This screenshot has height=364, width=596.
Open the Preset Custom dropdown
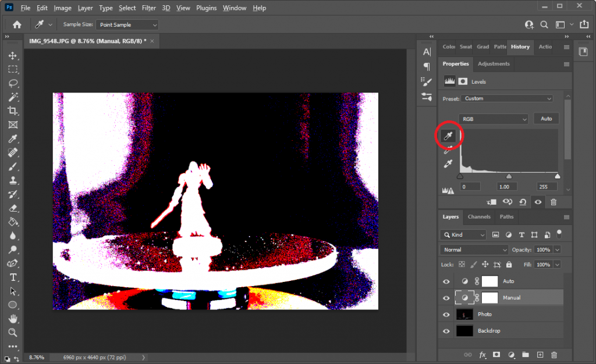(506, 98)
